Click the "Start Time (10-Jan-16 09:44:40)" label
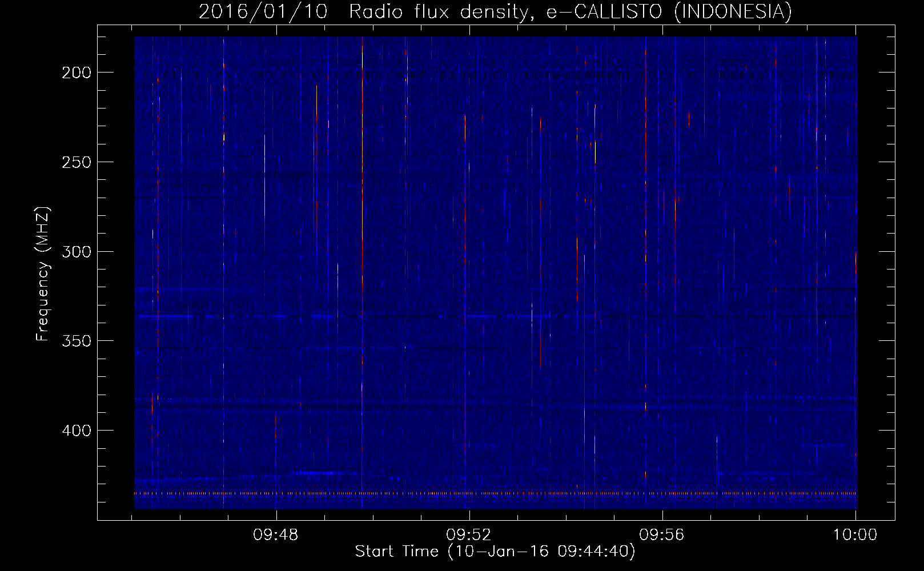Screen dimensions: 924x571 495,552
